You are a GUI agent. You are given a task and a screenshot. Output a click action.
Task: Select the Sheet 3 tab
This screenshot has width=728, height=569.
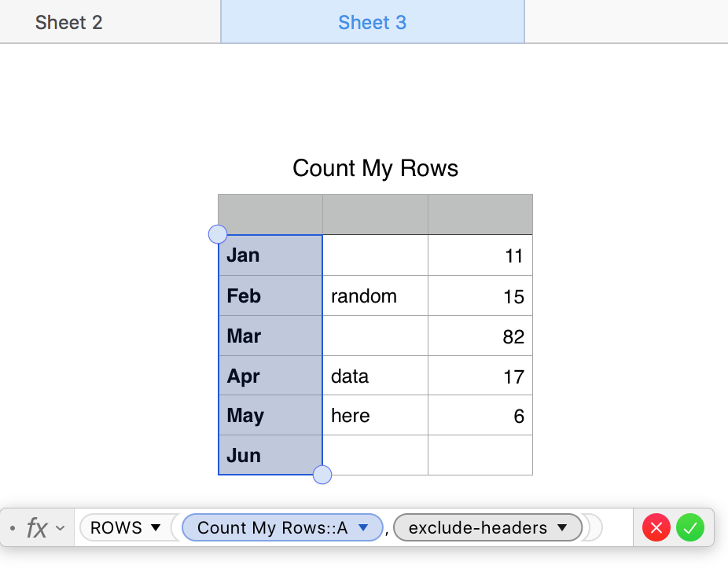(372, 22)
